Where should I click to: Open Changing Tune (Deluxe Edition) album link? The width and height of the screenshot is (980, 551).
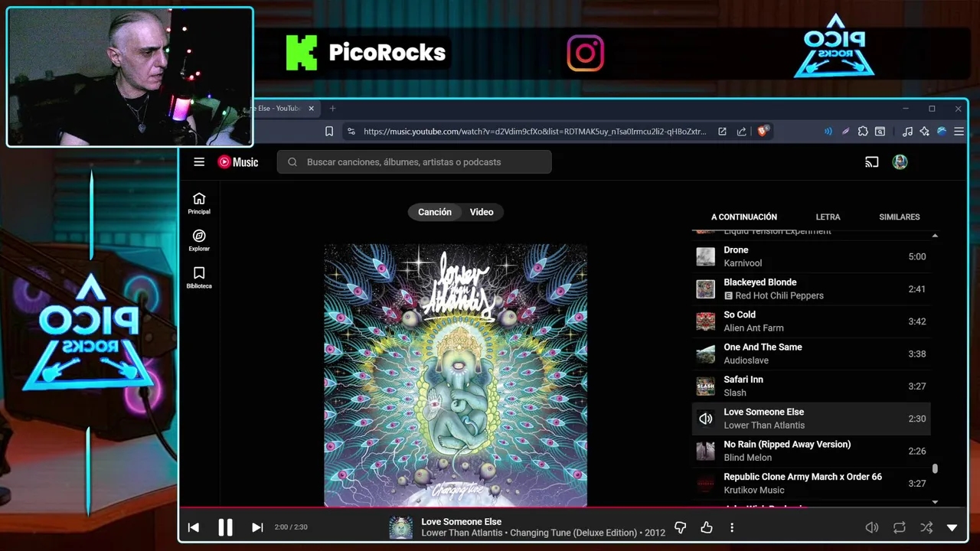point(573,533)
